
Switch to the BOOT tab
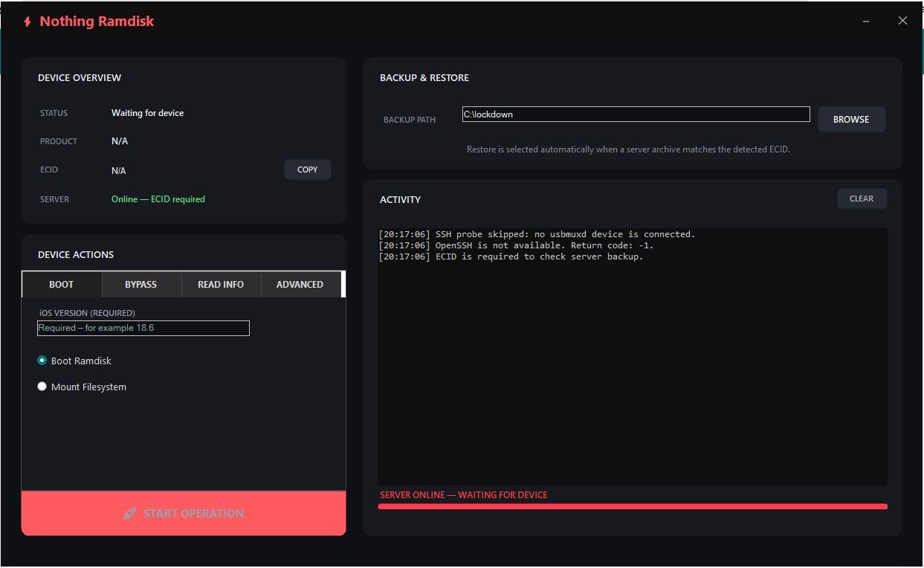pos(62,284)
